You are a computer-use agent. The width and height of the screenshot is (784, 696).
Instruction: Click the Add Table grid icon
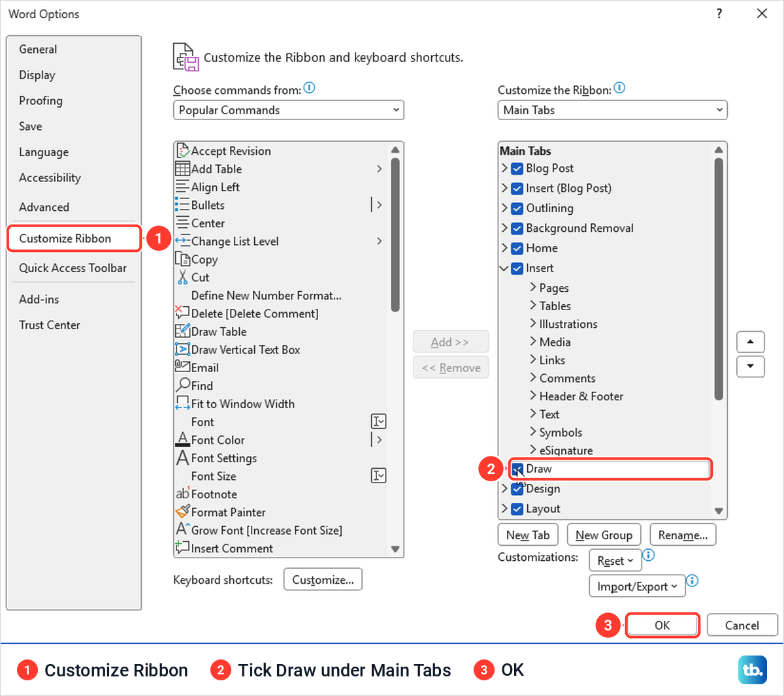point(182,168)
